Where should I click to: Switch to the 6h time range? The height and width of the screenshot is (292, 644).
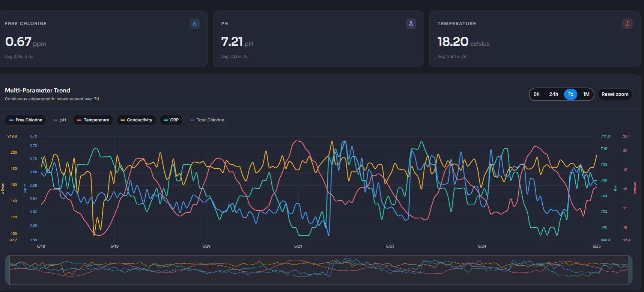[x=537, y=94]
